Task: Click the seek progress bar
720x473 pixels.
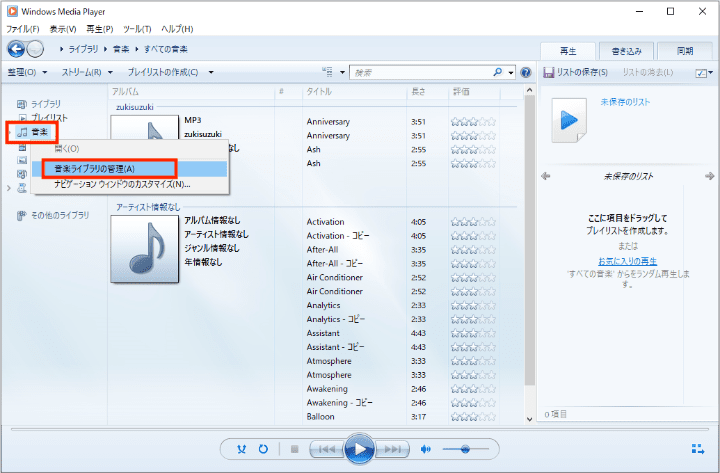Action: [x=360, y=430]
